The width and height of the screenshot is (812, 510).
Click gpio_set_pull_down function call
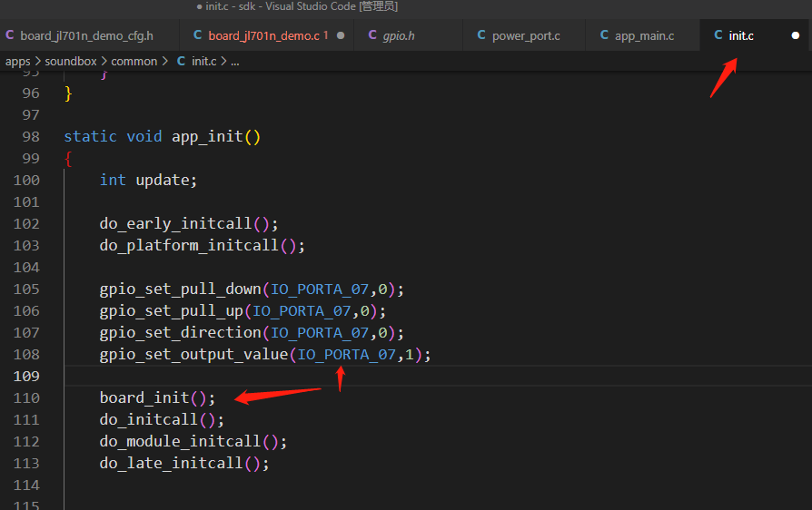coord(180,289)
